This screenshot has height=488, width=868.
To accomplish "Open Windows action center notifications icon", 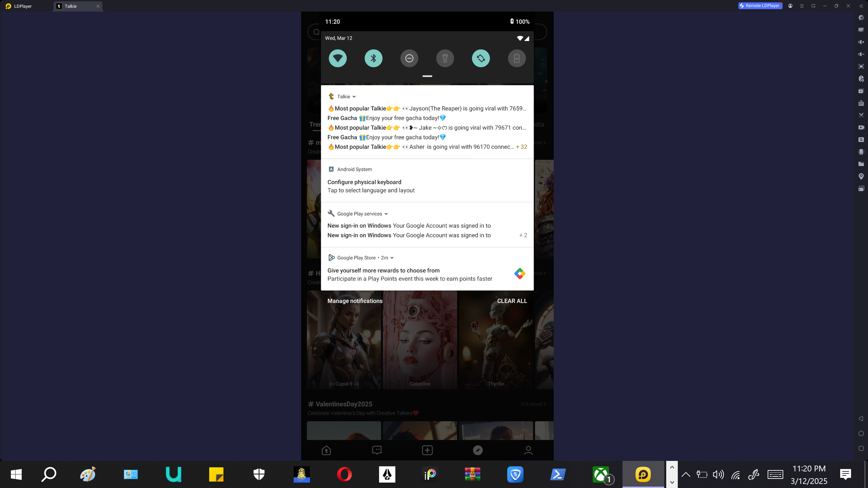I will 845,474.
